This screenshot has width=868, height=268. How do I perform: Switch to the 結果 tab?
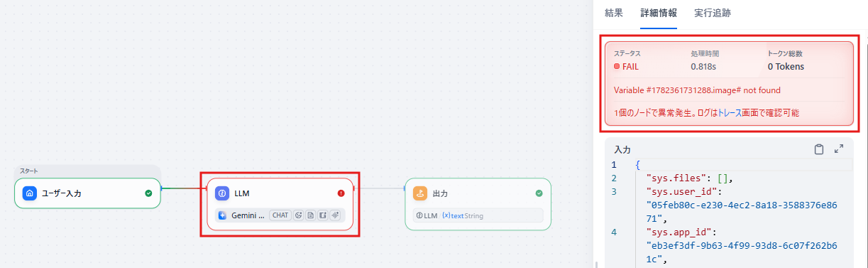coord(614,13)
